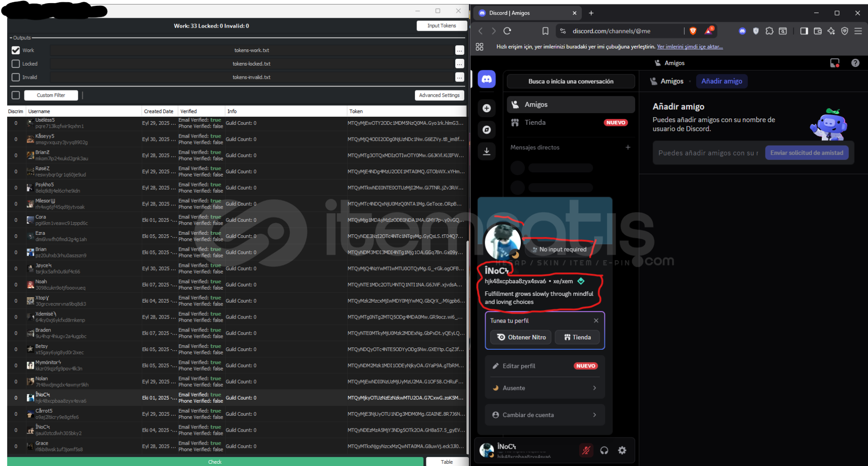
Task: Click the download apps icon
Action: [x=486, y=152]
